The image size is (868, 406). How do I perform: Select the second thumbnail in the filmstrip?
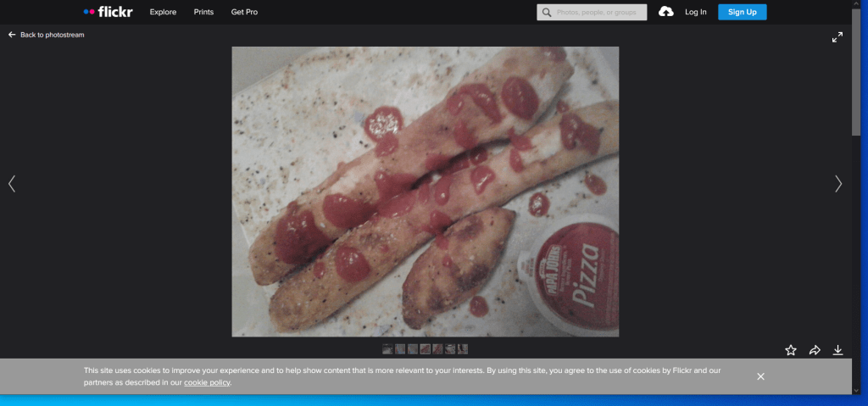400,349
